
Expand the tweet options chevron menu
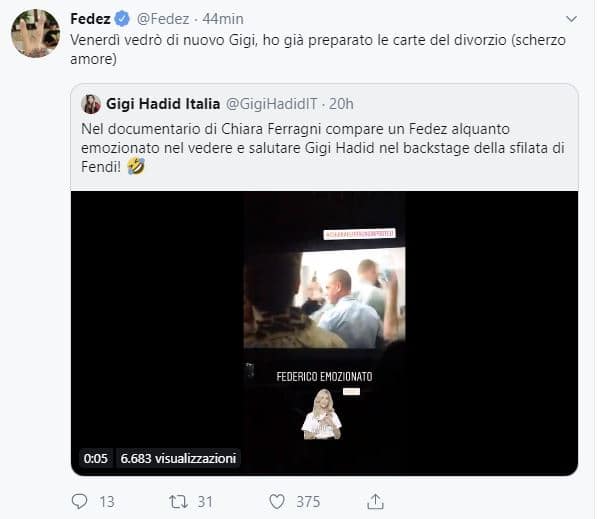point(571,19)
